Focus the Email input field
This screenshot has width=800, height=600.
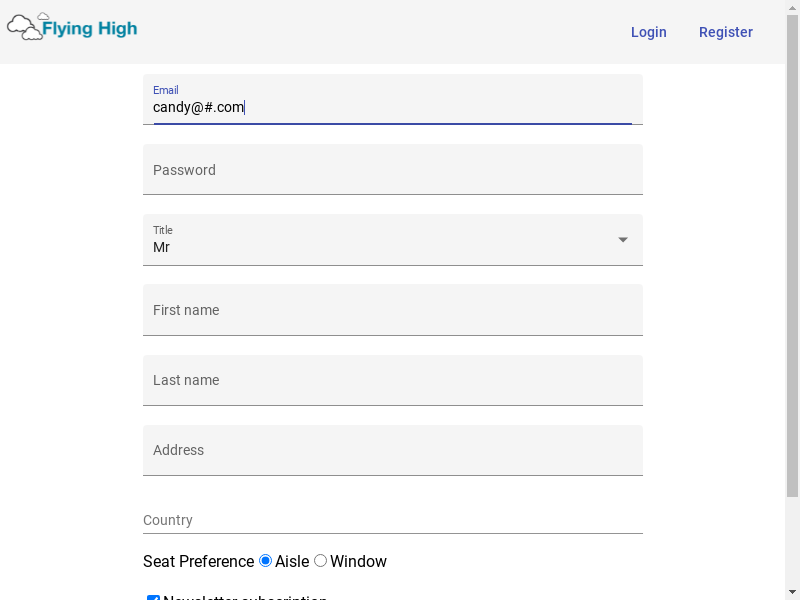click(x=393, y=99)
